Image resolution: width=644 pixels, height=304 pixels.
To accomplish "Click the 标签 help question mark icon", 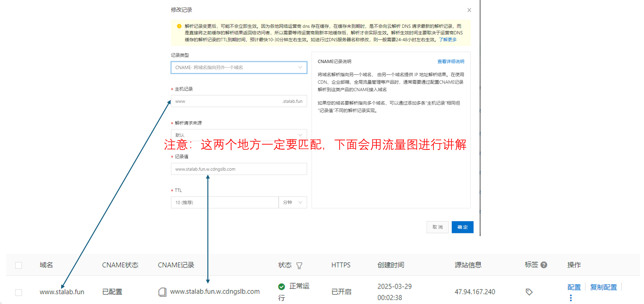I will click(544, 265).
